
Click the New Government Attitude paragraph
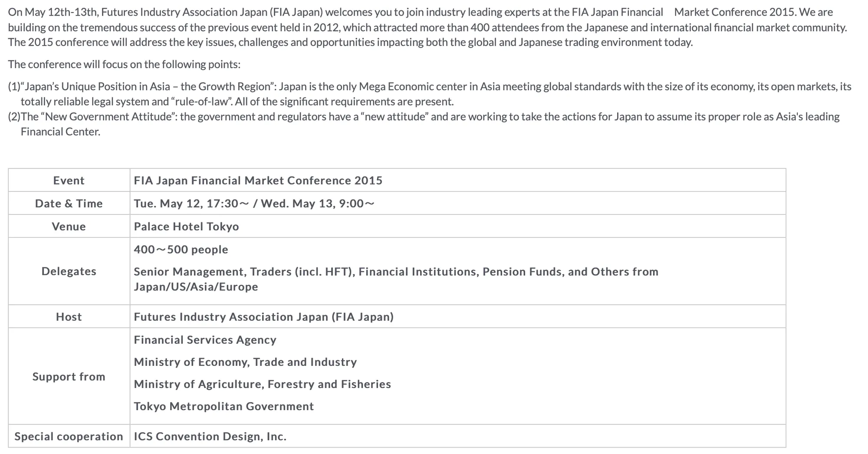[x=424, y=124]
